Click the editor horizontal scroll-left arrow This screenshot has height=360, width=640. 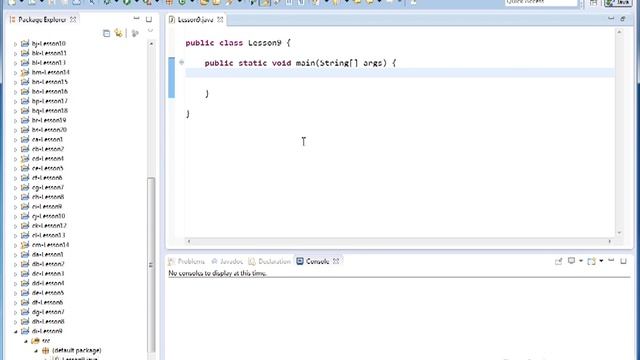[189, 241]
